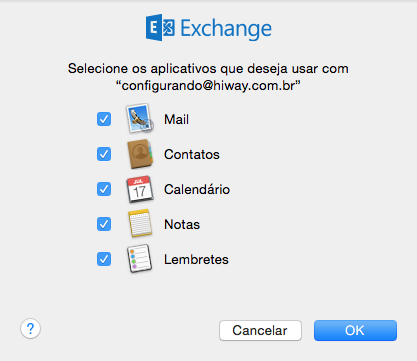Screen dimensions: 417x361
Task: Click the Contatos address book icon
Action: 140,154
